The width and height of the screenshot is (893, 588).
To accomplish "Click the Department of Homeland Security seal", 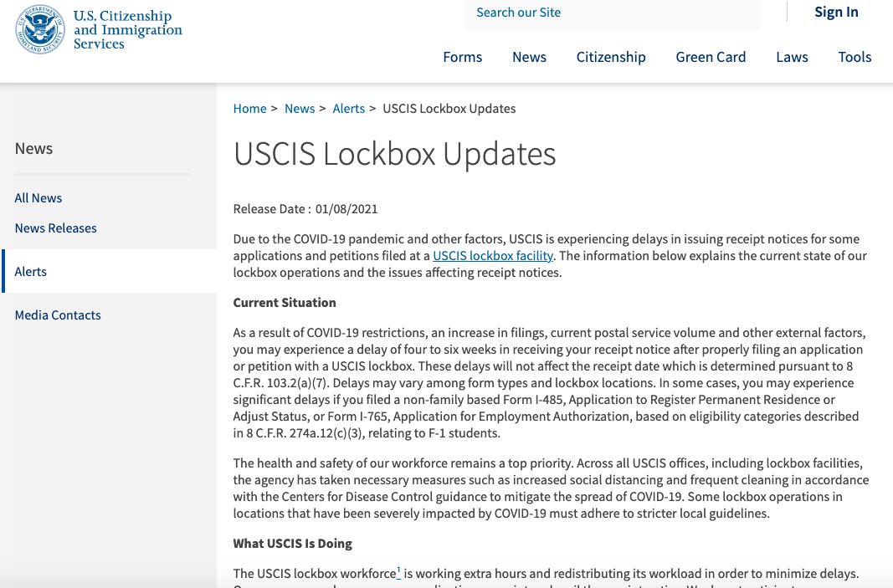I will [x=39, y=29].
